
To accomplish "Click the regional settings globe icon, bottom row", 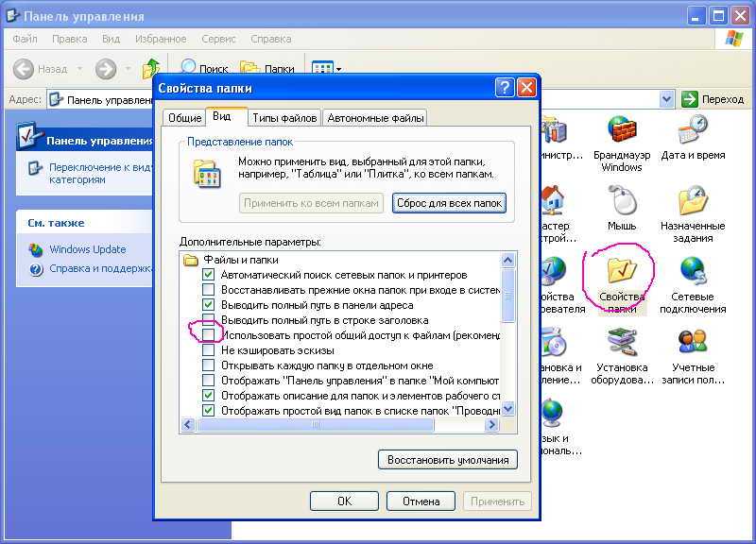I will click(x=552, y=413).
